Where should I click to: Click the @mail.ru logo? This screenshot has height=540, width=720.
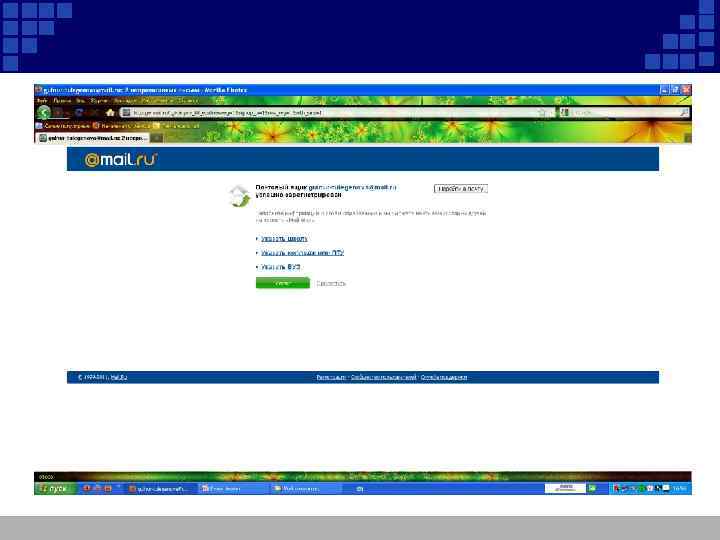121,159
